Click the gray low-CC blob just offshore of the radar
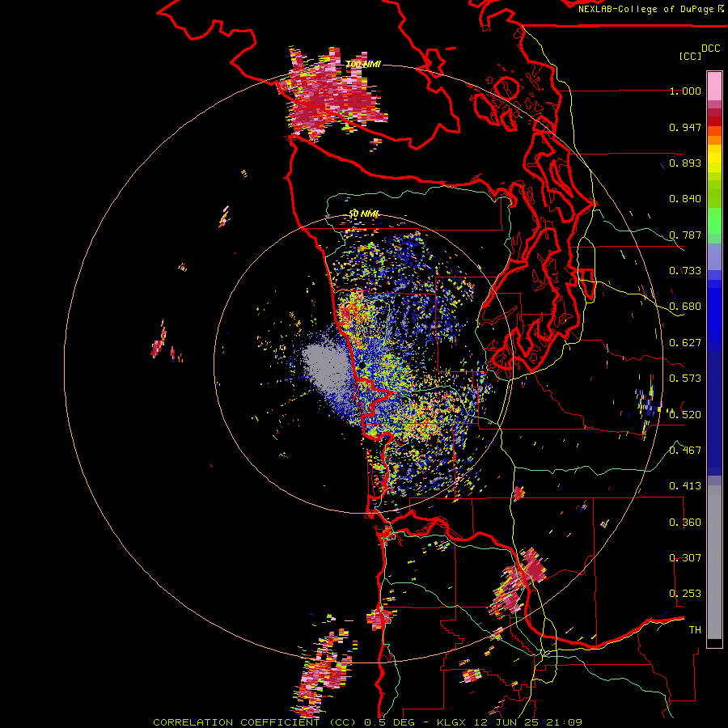The width and height of the screenshot is (728, 728). [x=325, y=366]
